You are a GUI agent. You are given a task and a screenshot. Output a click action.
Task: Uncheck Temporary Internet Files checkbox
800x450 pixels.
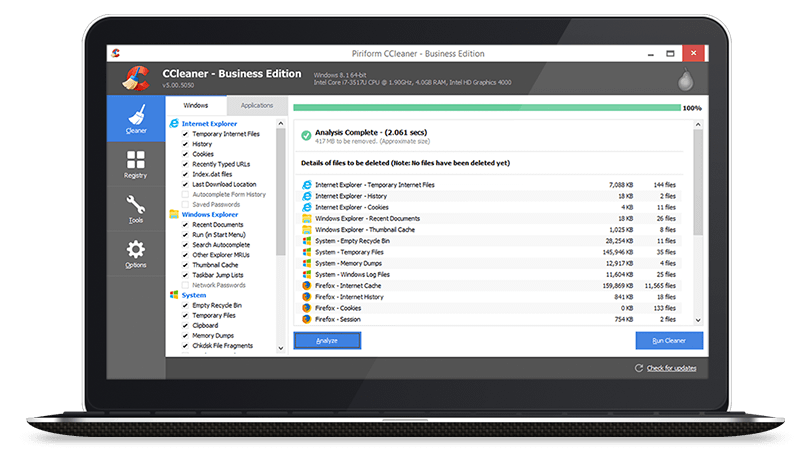185,134
